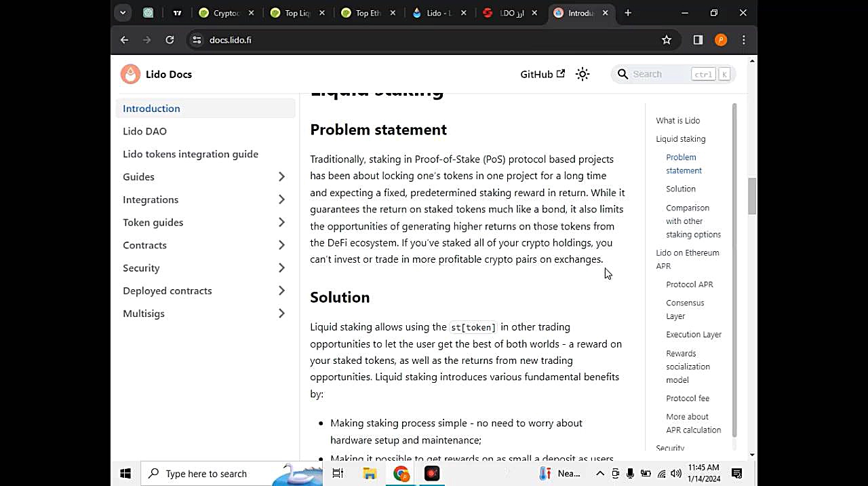This screenshot has height=486, width=868.
Task: Expand the Guides section chevron
Action: point(281,176)
